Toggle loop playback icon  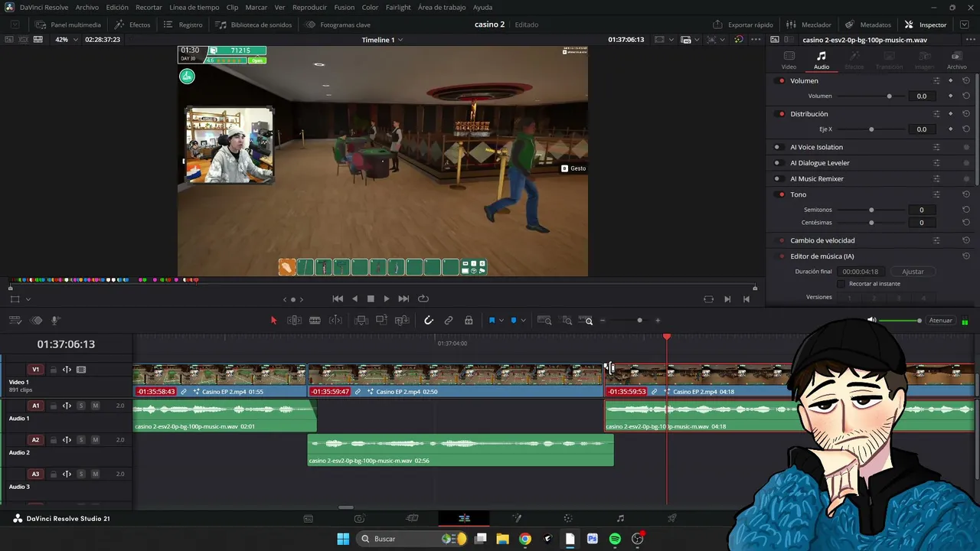[x=423, y=298]
